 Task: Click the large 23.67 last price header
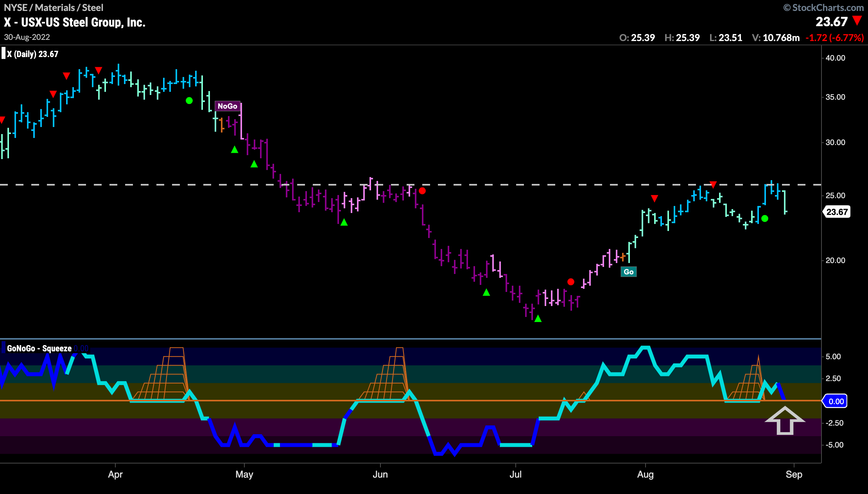click(x=831, y=21)
